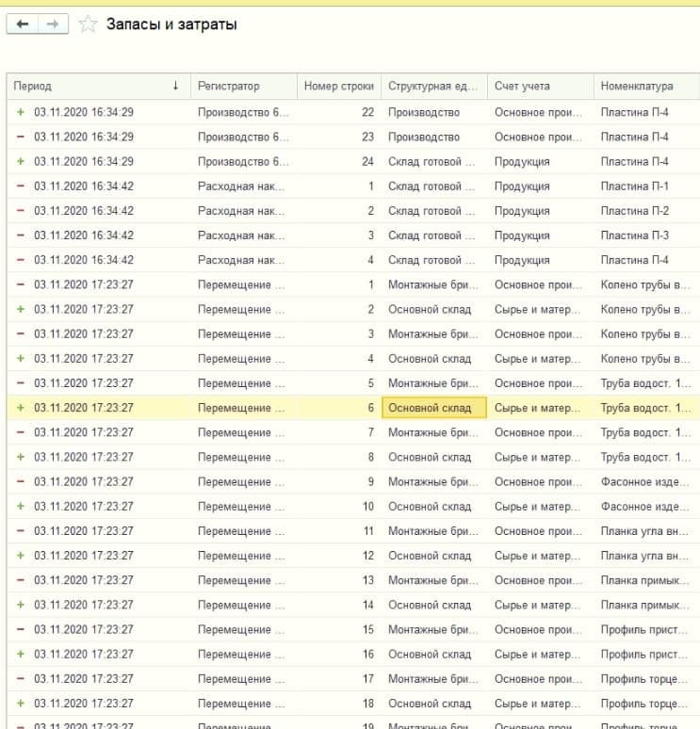Viewport: 700px width, 729px height.
Task: Go forward with the right arrow button
Action: coord(53,24)
